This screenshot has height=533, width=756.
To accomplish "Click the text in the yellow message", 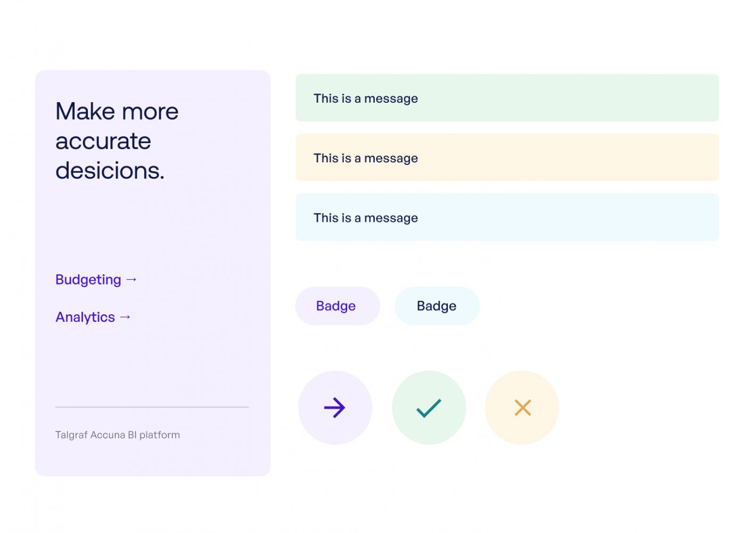I will click(x=366, y=158).
